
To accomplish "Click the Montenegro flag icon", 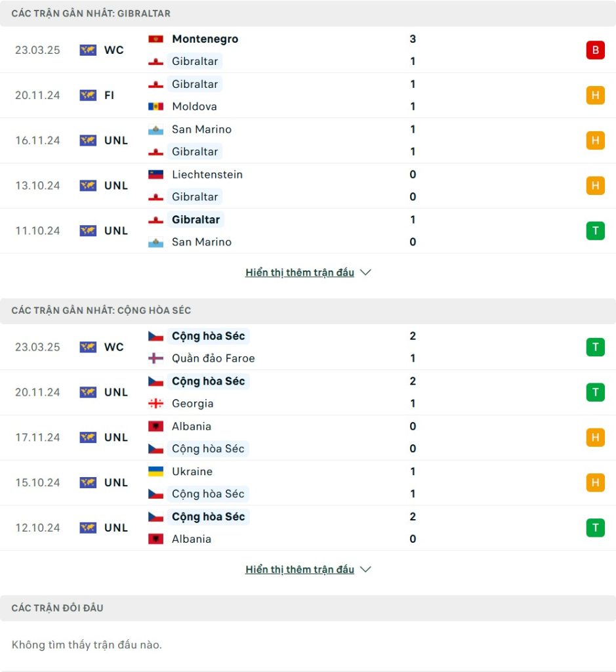I will (155, 39).
